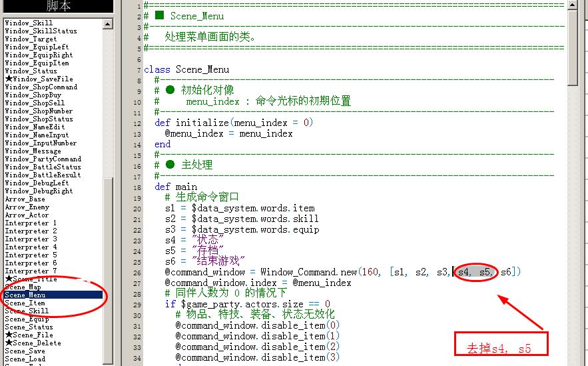This screenshot has width=588, height=366.
Task: Select Window_BattleStatus script entry
Action: (x=43, y=167)
